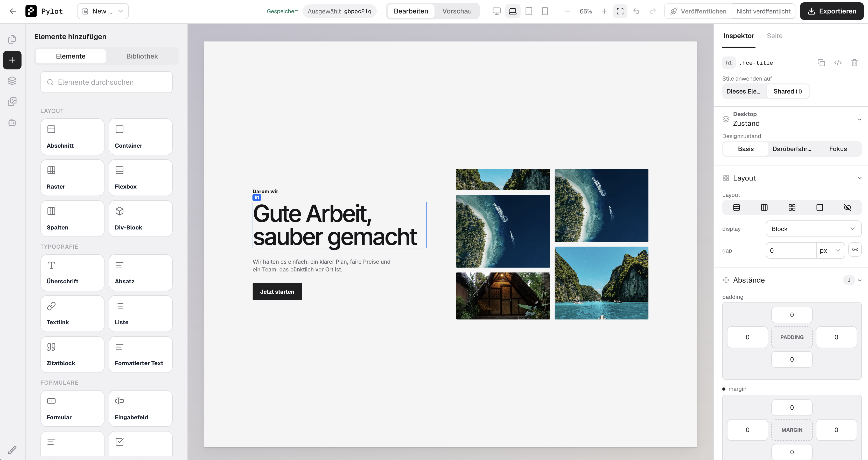Click the Veröffentlichen button
The image size is (868, 460).
click(698, 11)
